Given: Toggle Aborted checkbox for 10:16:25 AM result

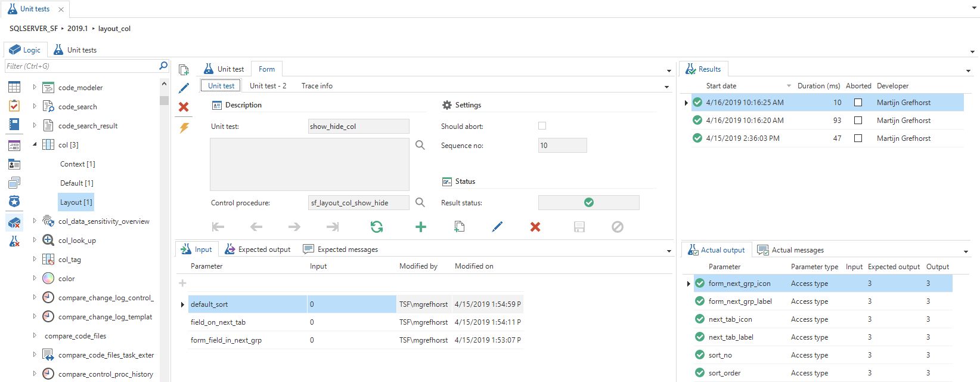Looking at the screenshot, I should (858, 103).
